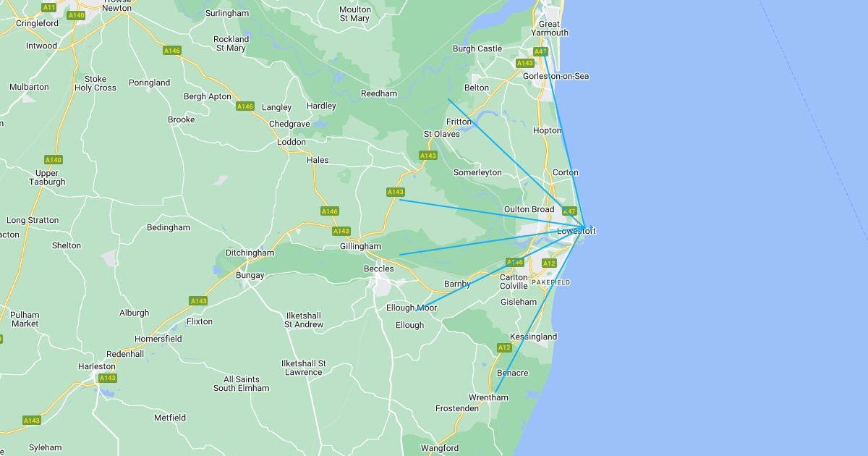Select the A140 shield above Upper Tasburgh
This screenshot has width=868, height=456.
[x=54, y=160]
